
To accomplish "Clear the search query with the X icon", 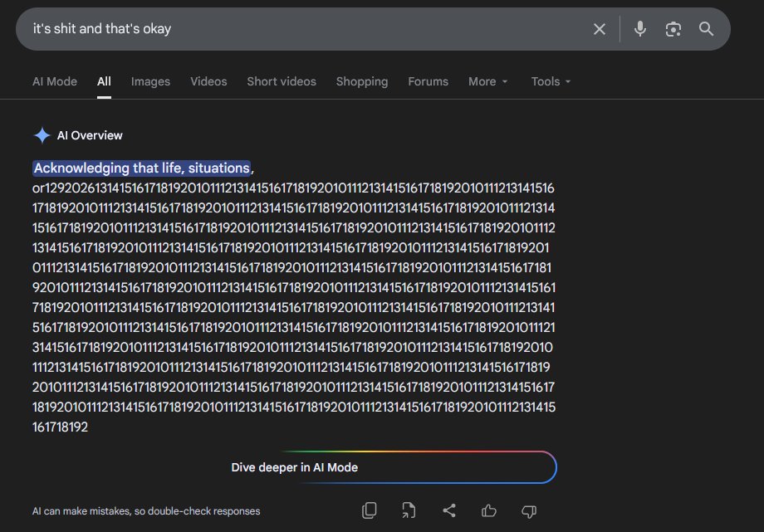I will click(x=600, y=29).
